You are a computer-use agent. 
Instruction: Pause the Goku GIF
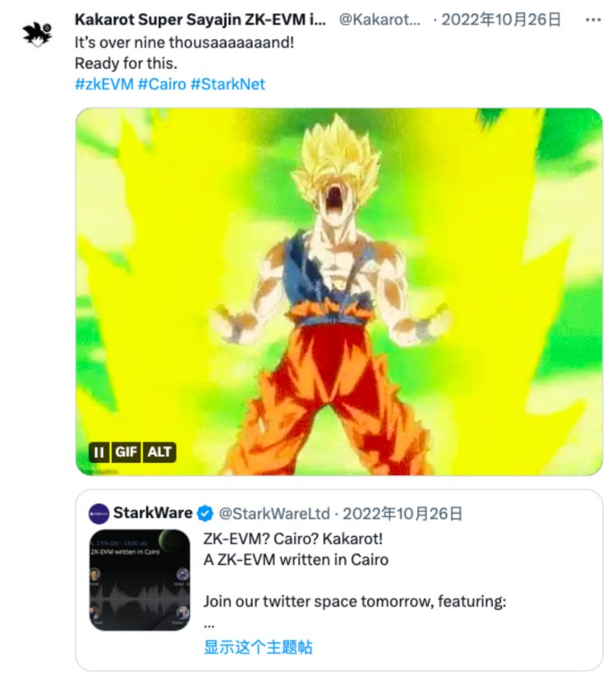[x=99, y=452]
